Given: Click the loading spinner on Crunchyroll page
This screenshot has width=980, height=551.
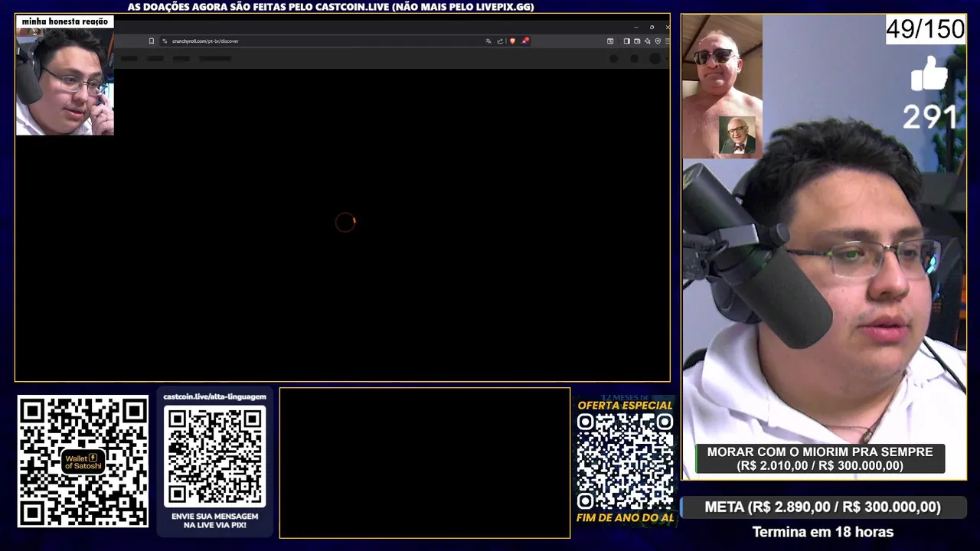Looking at the screenshot, I should pos(345,222).
